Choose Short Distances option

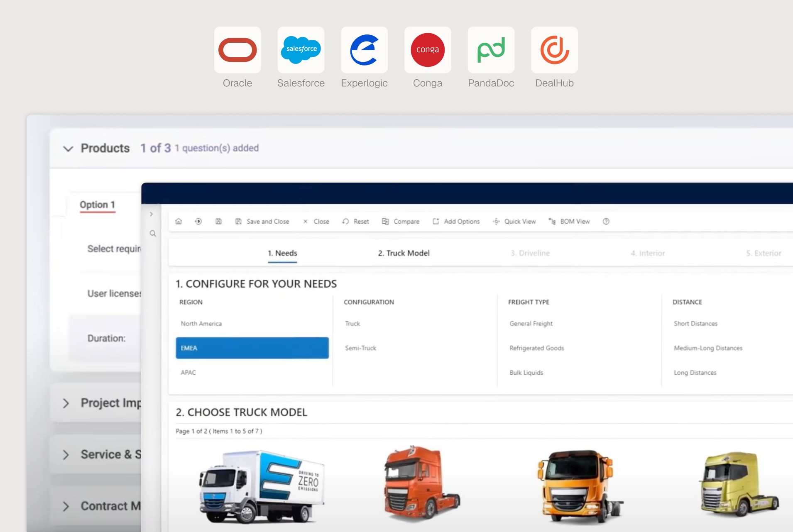[x=696, y=324]
